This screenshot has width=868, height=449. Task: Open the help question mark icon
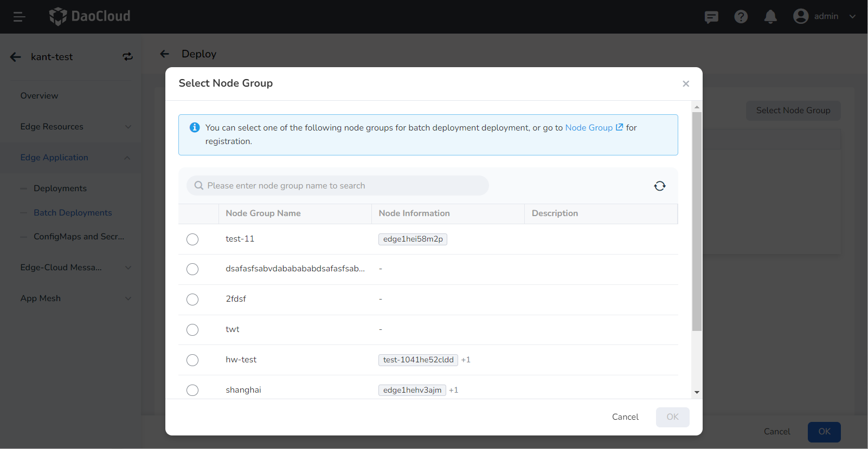click(741, 17)
